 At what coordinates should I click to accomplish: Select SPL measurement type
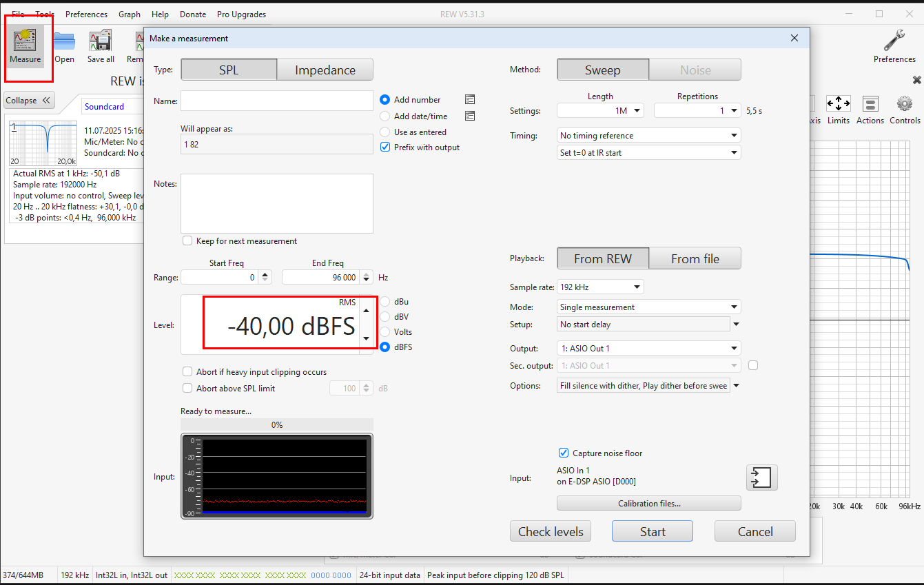pos(229,70)
